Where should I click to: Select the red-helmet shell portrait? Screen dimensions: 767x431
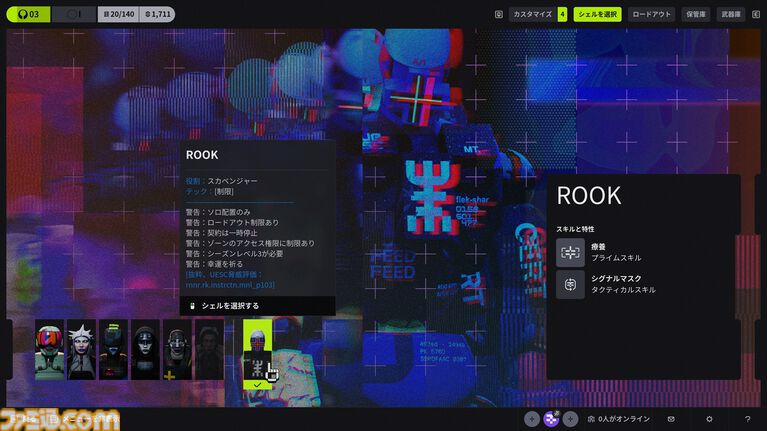click(49, 350)
